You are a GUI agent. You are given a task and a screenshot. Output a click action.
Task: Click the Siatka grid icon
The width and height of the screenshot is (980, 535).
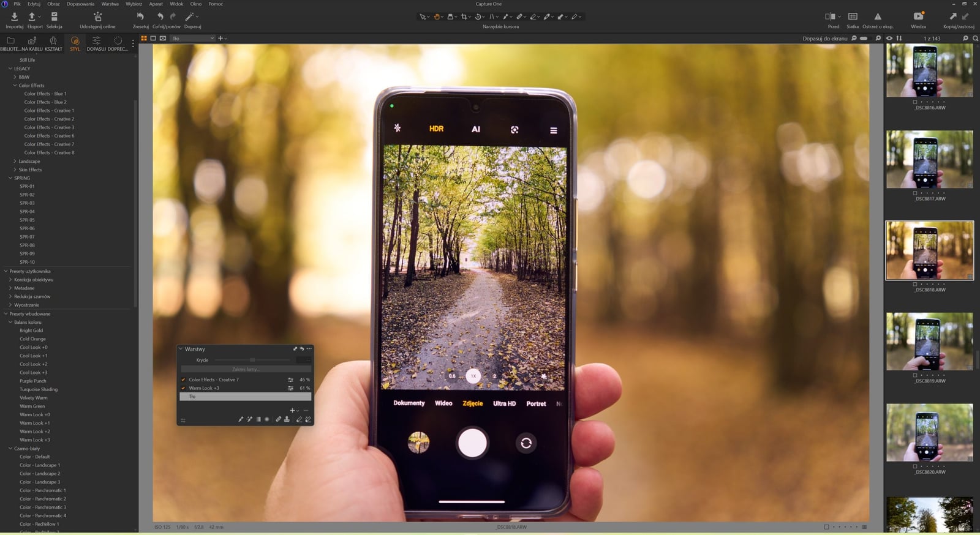(x=853, y=17)
